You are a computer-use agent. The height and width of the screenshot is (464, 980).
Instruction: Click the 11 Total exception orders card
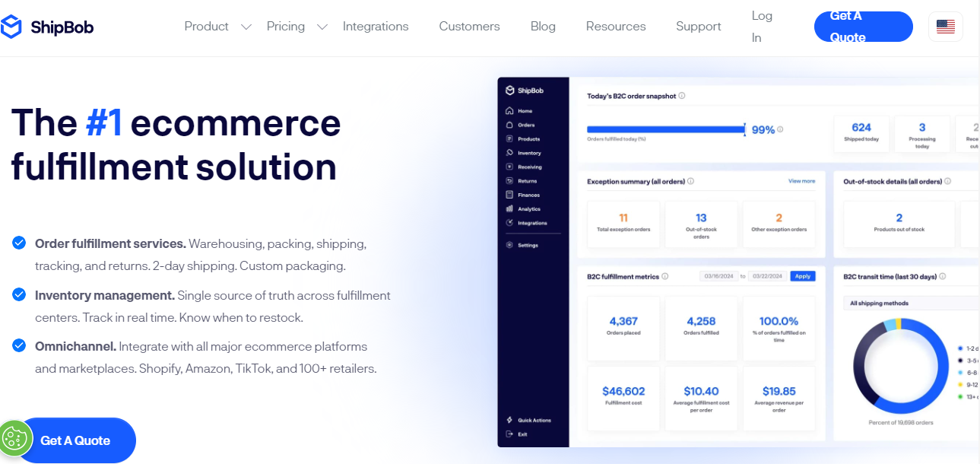point(623,224)
